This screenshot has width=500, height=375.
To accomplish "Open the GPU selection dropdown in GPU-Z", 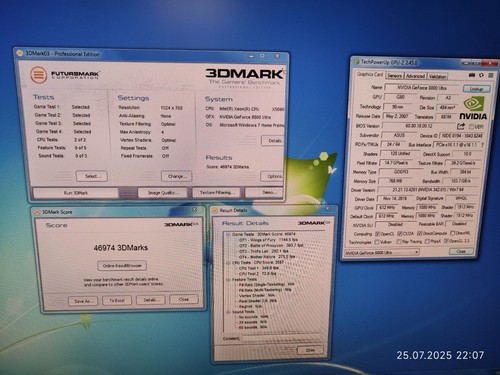I will [382, 253].
